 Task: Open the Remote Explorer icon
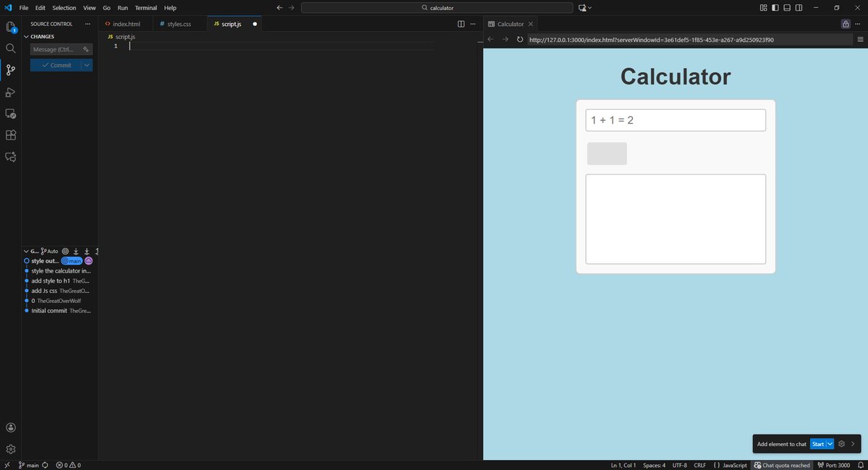pos(10,114)
